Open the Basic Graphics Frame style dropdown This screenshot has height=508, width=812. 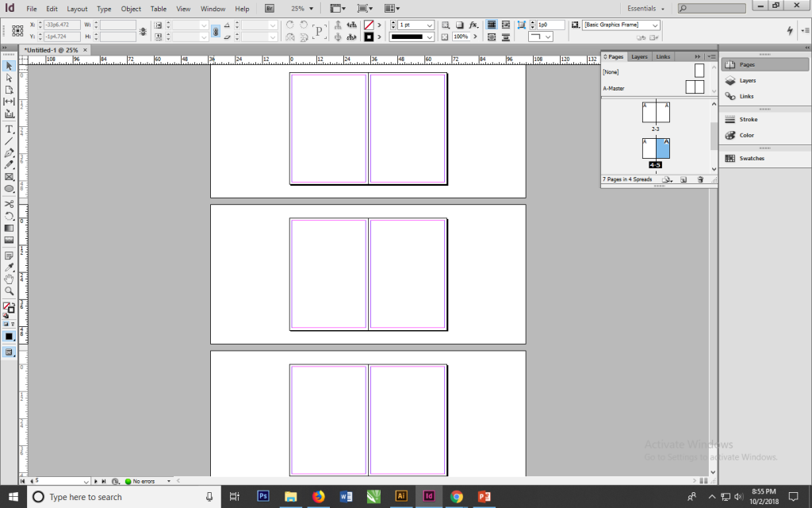point(656,25)
